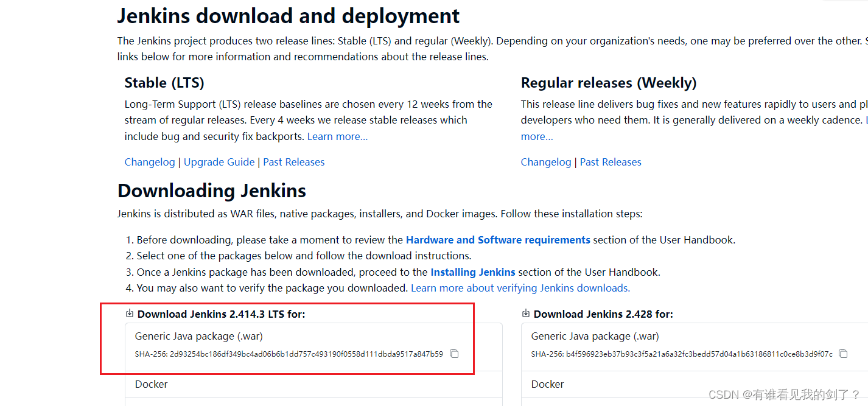Open the Upgrade Guide link

tap(219, 162)
